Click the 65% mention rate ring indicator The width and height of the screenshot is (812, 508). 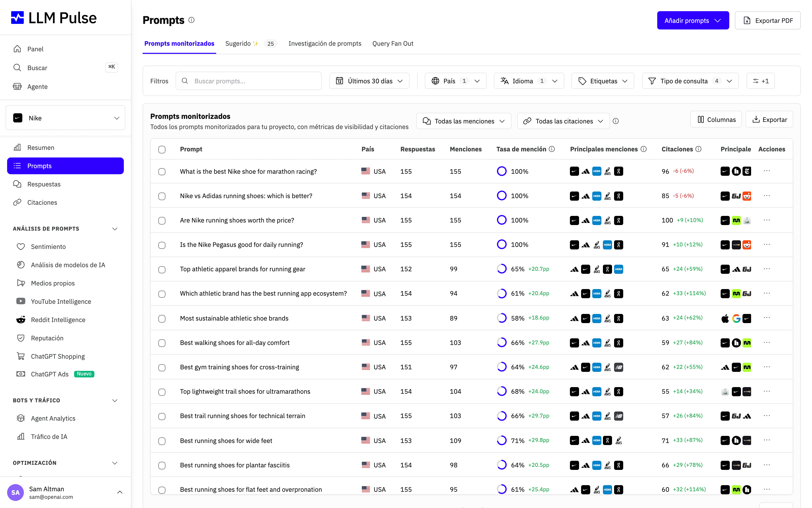point(501,269)
